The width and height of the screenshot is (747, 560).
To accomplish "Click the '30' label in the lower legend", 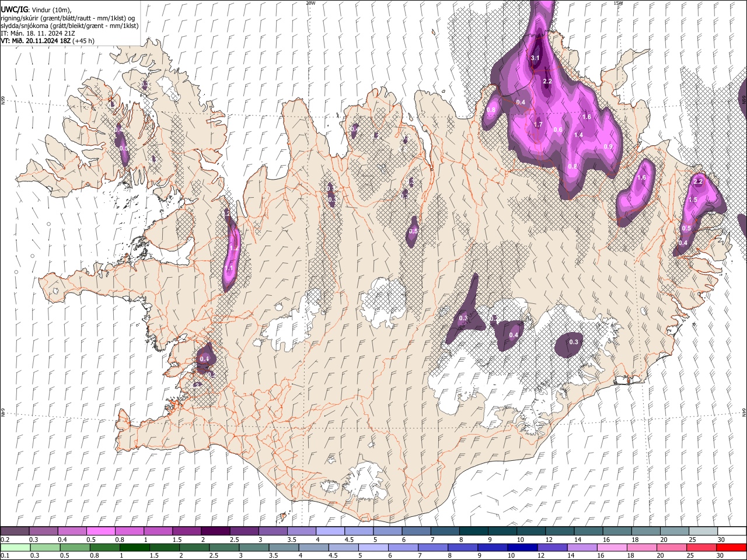I will click(x=720, y=555).
